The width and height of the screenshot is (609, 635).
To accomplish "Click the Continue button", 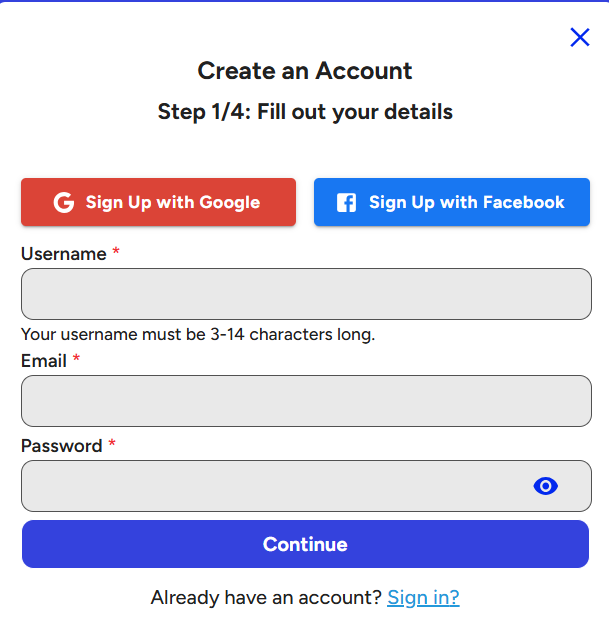I will pos(305,544).
